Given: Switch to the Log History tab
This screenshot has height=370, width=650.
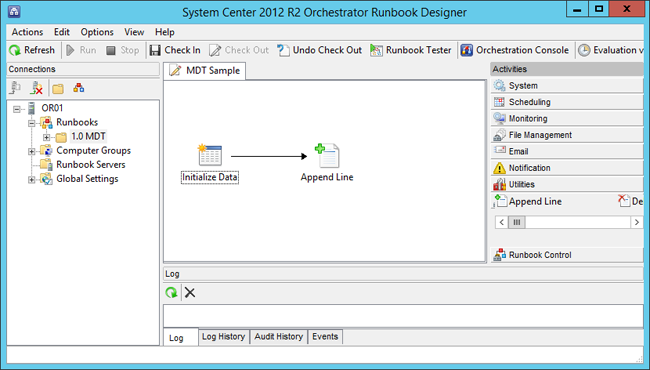Looking at the screenshot, I should (224, 336).
